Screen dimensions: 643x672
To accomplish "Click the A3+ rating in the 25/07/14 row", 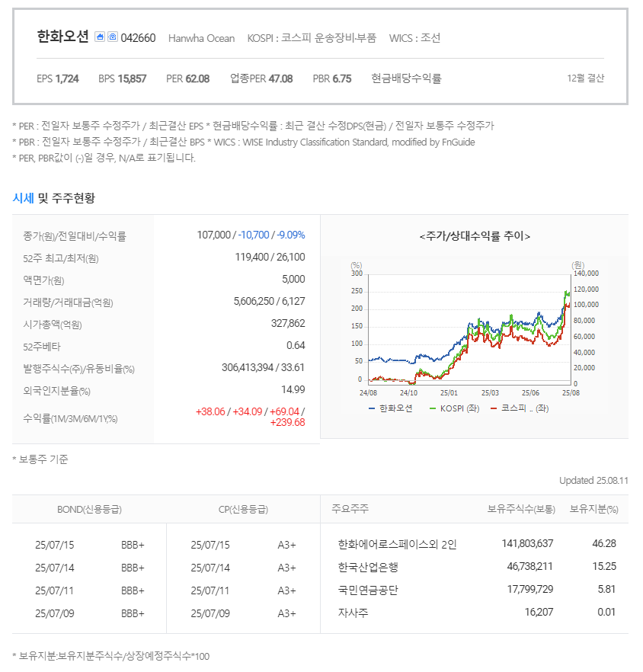I will (x=286, y=568).
